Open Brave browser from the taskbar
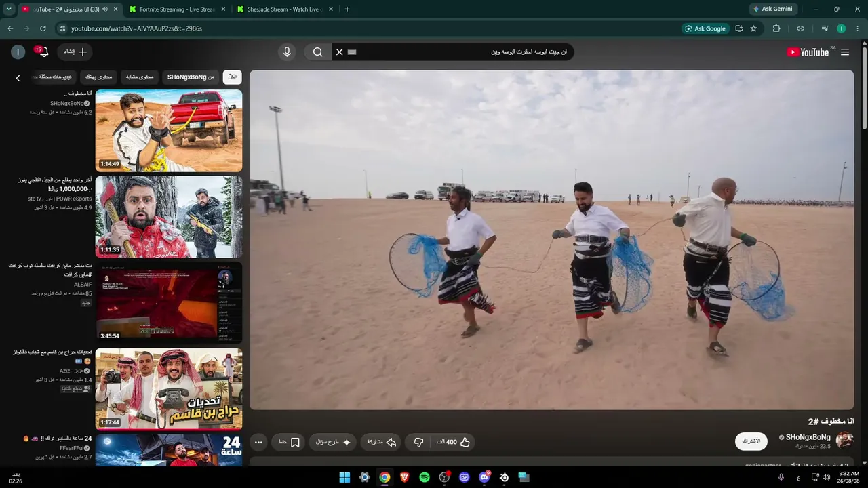 [405, 477]
